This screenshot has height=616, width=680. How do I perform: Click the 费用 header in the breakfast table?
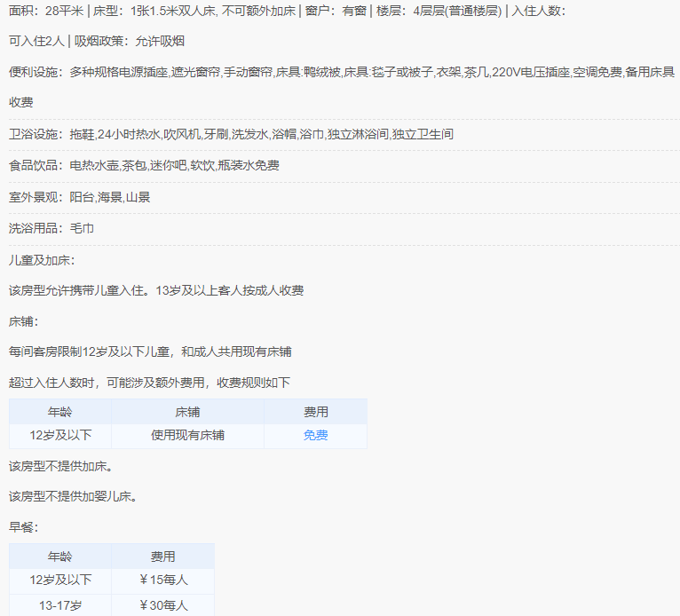click(162, 557)
